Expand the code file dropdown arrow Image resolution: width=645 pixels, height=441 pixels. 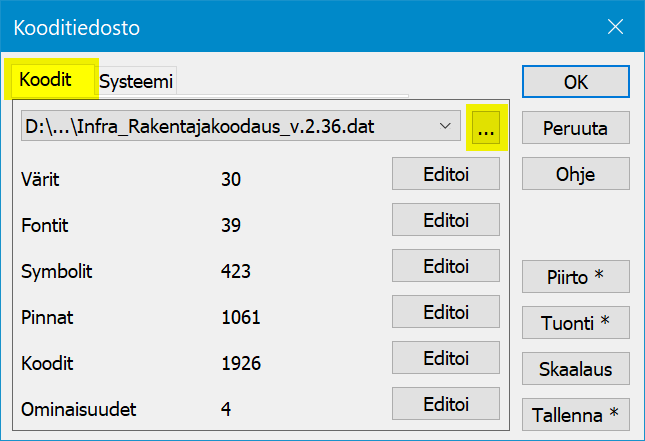444,127
